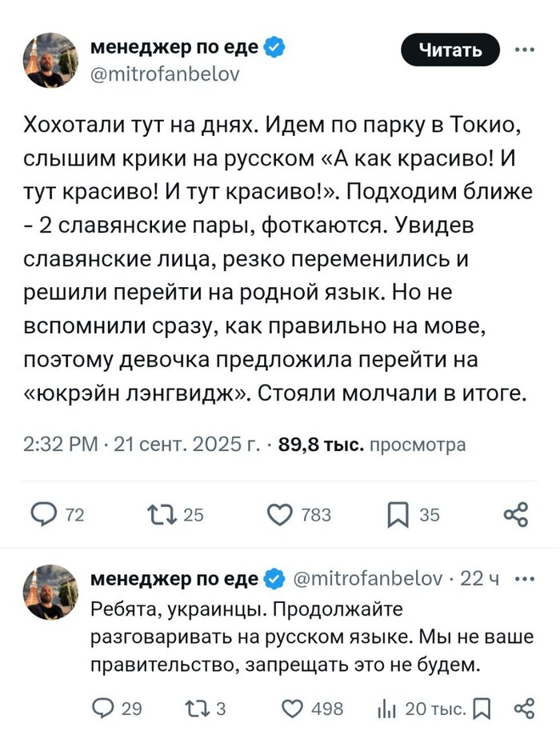The width and height of the screenshot is (560, 731).
Task: Share the main tweet
Action: point(516,514)
